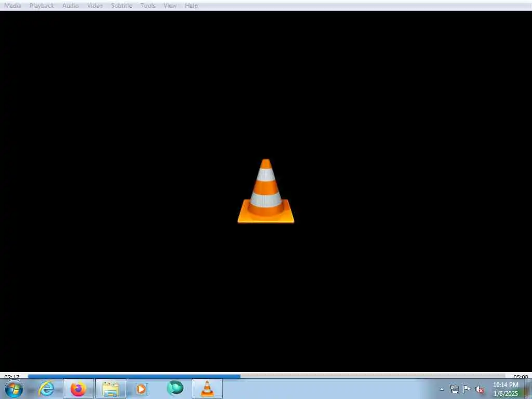Open the Video menu
532x399 pixels.
95,6
